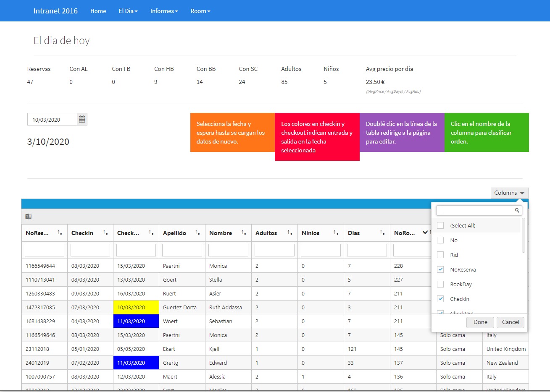The width and height of the screenshot is (550, 392).
Task: Click the Excel export icon
Action: (29, 217)
